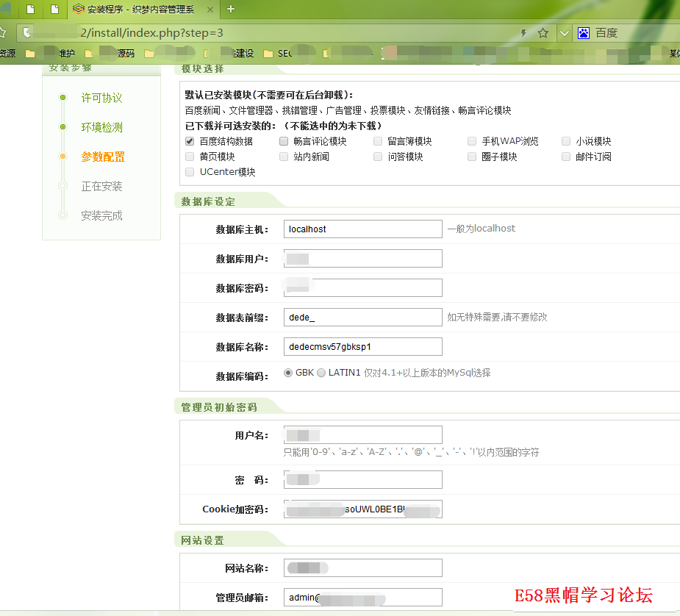
Task: Select the LATIN1 database encoding radio
Action: (x=321, y=373)
